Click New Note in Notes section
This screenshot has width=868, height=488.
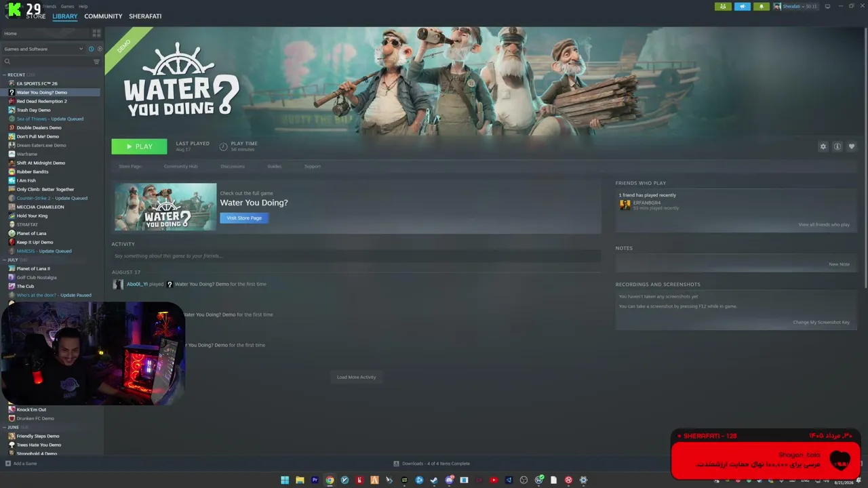pos(839,264)
